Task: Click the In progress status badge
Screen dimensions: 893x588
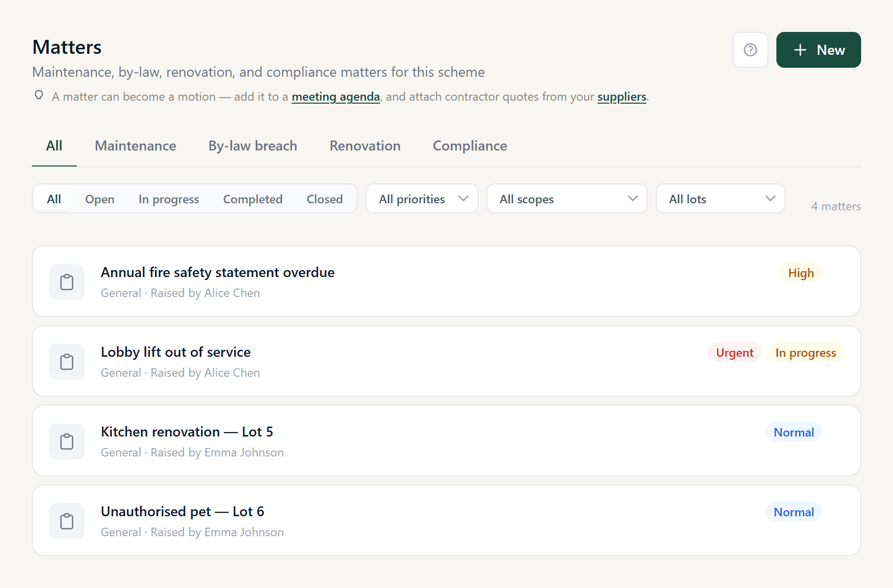Action: (x=806, y=352)
